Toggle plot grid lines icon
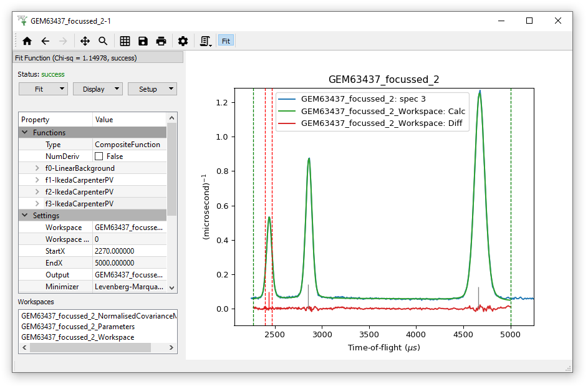The height and width of the screenshot is (389, 588). click(x=125, y=41)
